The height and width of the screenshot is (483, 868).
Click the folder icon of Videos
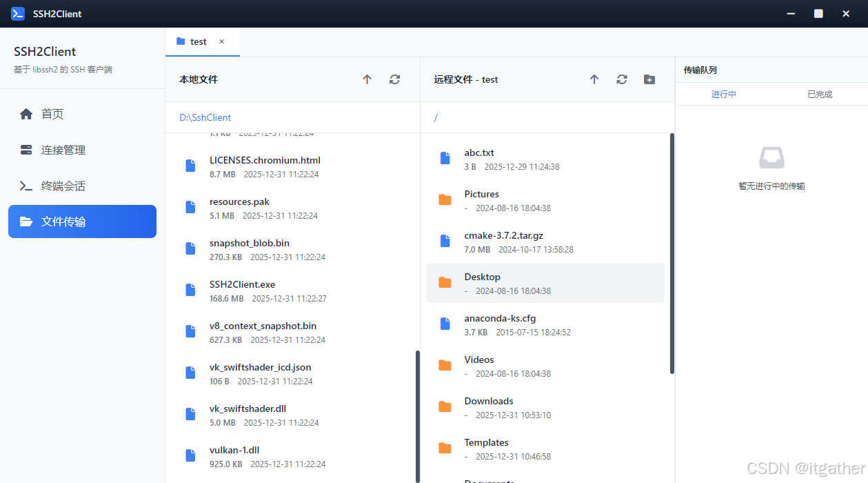(x=445, y=365)
